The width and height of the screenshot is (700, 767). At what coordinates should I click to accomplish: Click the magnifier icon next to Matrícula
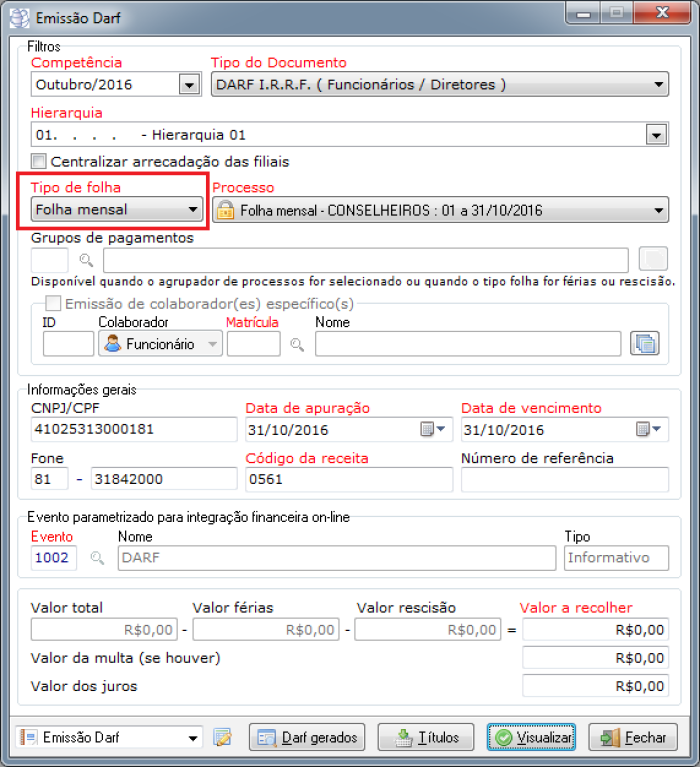[297, 344]
